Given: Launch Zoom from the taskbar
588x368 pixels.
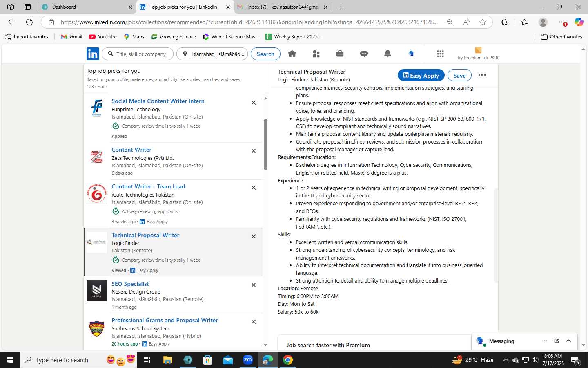Looking at the screenshot, I should tap(248, 360).
